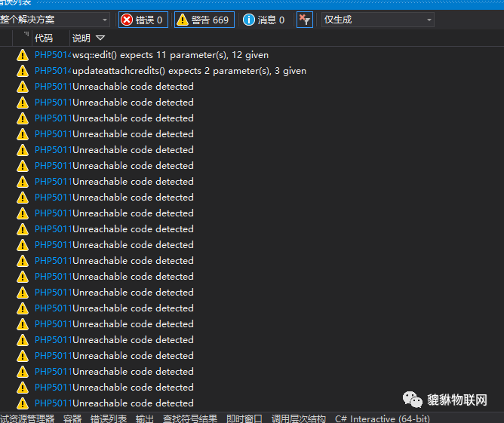Switch to the C# Interactive (64-bit) tab

pos(383,418)
